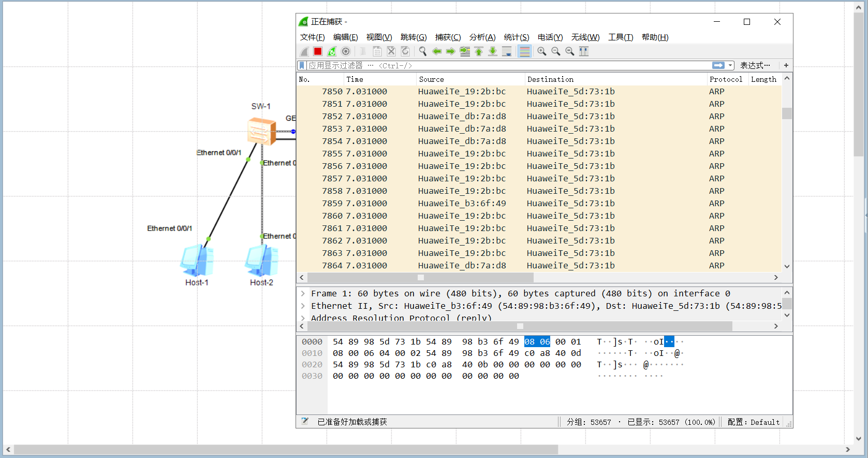Select packet number 7852 row
The image size is (868, 458).
[x=539, y=117]
